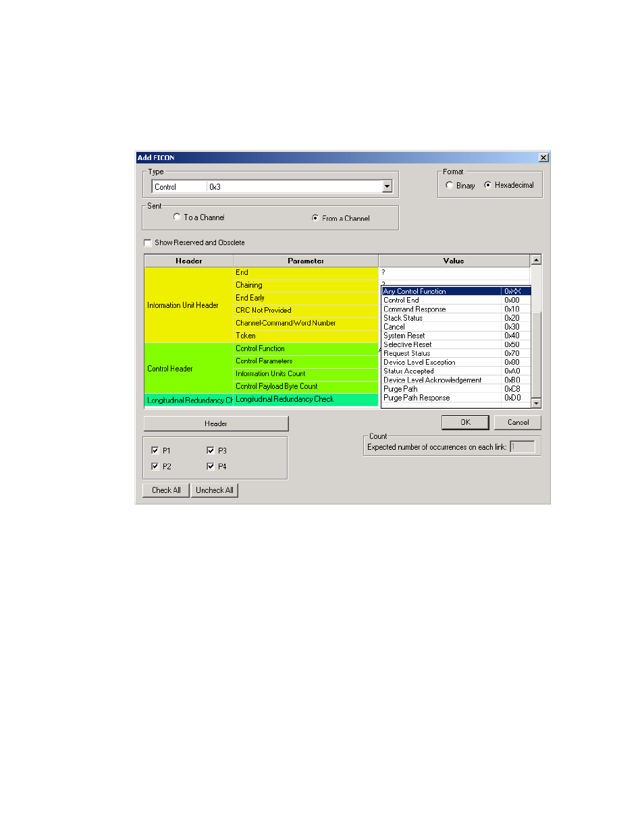
Task: Click the End row value field
Action: 454,273
